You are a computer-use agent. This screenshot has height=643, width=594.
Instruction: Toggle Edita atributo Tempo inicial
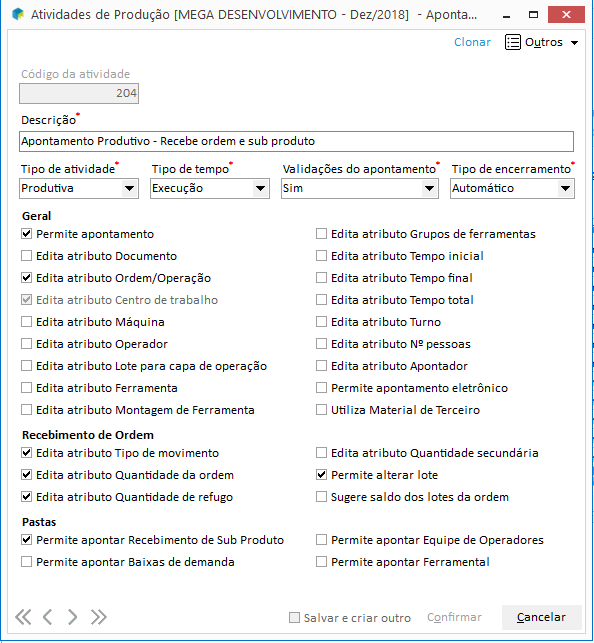[321, 256]
